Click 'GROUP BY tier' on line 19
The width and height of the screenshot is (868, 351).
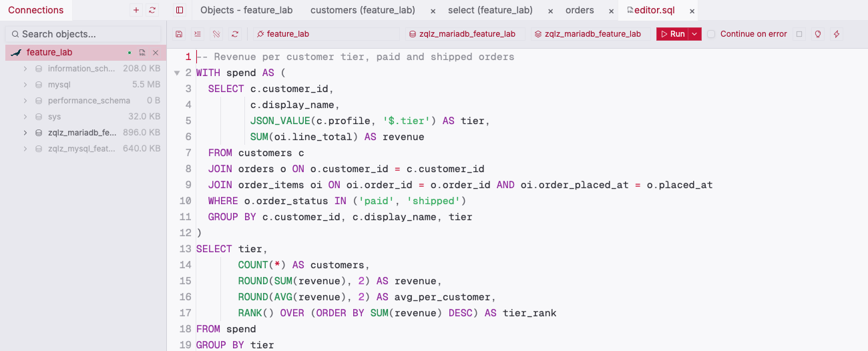coord(235,345)
